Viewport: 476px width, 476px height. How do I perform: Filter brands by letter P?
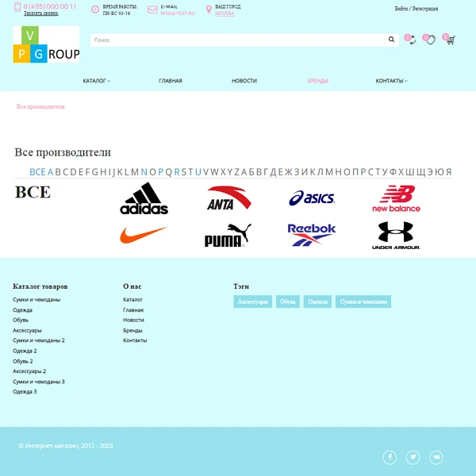click(160, 172)
